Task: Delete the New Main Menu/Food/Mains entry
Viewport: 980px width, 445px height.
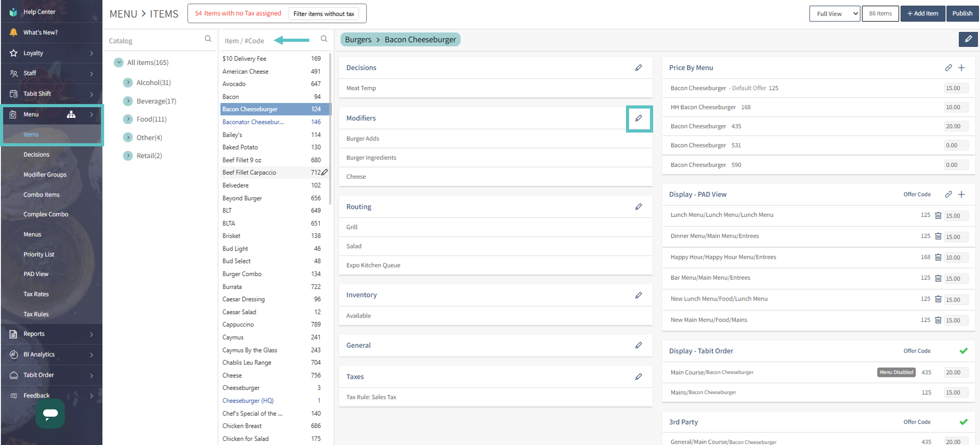Action: click(x=938, y=320)
